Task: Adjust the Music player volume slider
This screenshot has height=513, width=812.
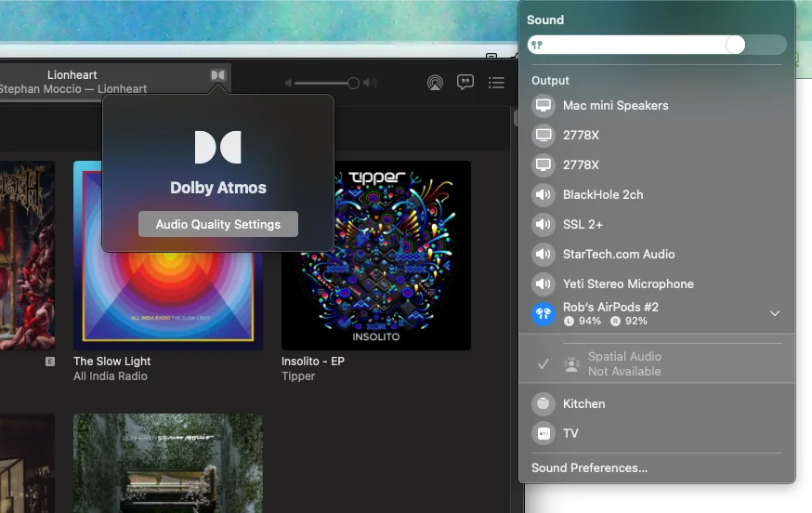Action: point(327,83)
